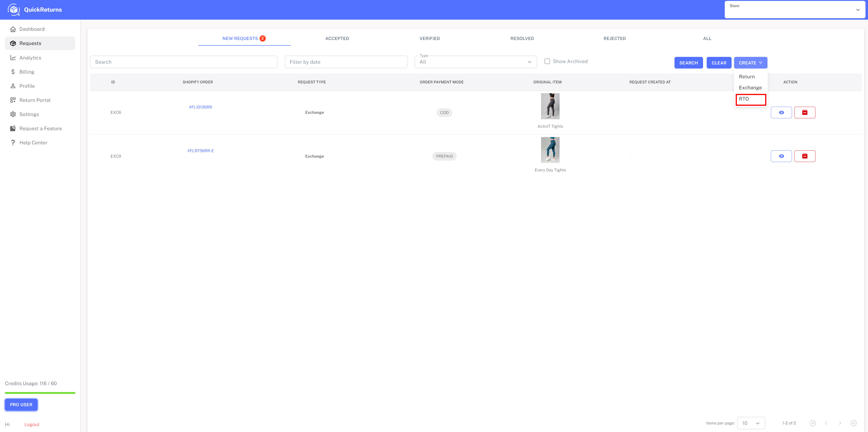Go to previous page arrow

click(826, 423)
